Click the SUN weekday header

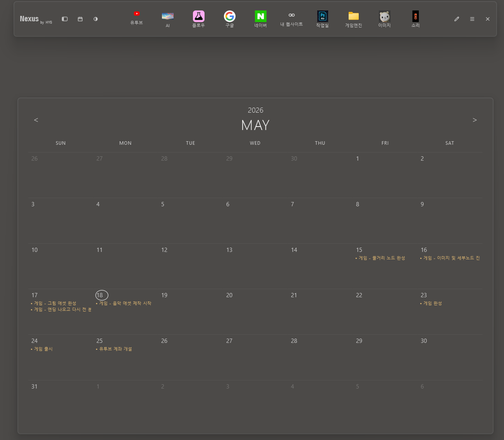click(x=61, y=143)
